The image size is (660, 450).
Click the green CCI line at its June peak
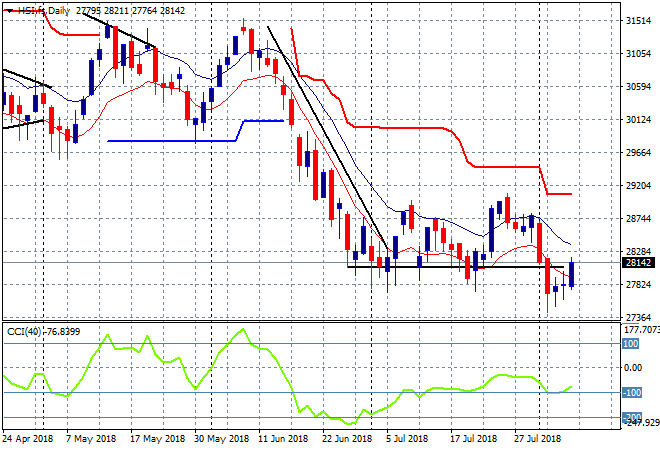click(243, 329)
